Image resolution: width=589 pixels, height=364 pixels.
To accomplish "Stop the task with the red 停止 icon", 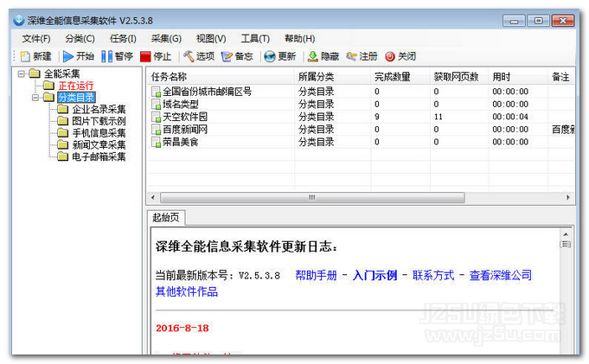I will 145,57.
